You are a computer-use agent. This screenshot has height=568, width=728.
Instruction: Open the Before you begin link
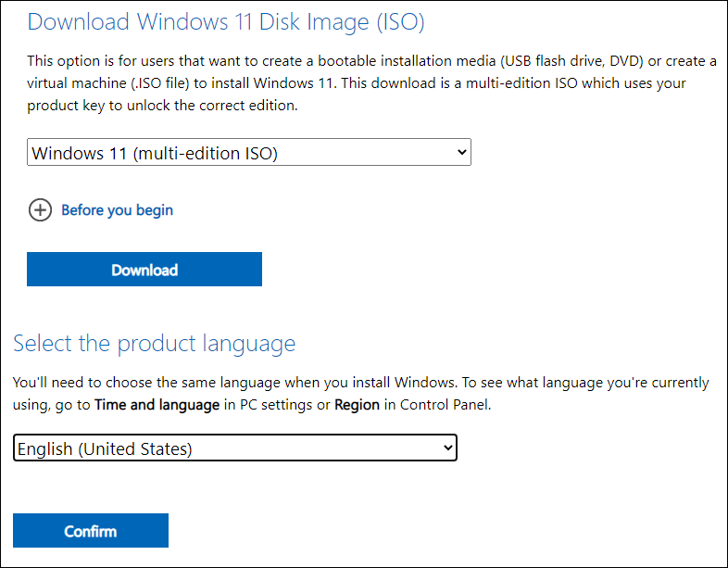pos(117,210)
